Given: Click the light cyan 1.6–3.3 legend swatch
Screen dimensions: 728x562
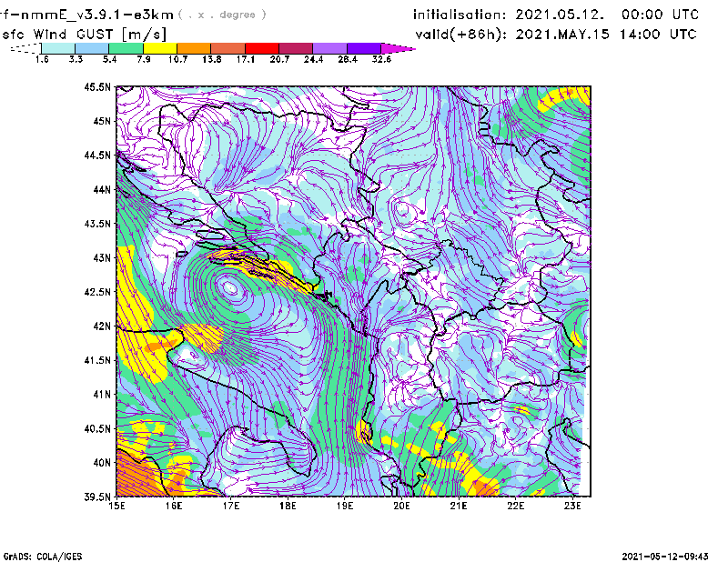Looking at the screenshot, I should coord(58,48).
